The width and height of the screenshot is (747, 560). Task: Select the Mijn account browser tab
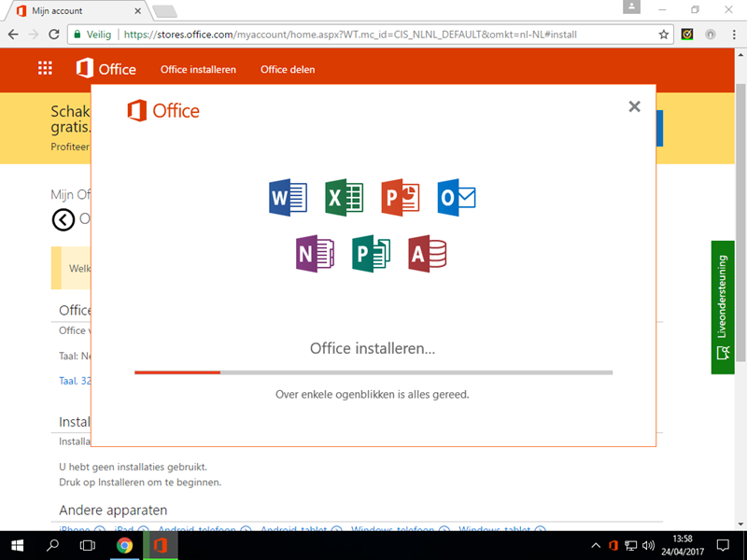[78, 11]
